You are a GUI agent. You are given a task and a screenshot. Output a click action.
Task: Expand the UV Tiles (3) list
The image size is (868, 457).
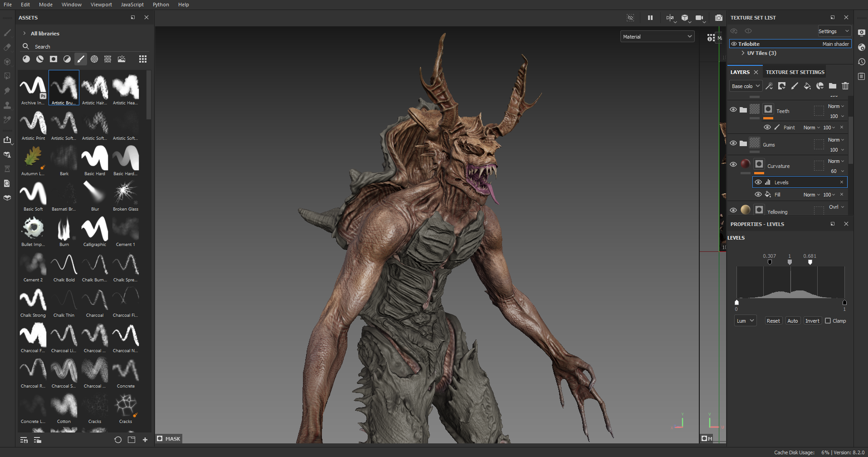743,53
